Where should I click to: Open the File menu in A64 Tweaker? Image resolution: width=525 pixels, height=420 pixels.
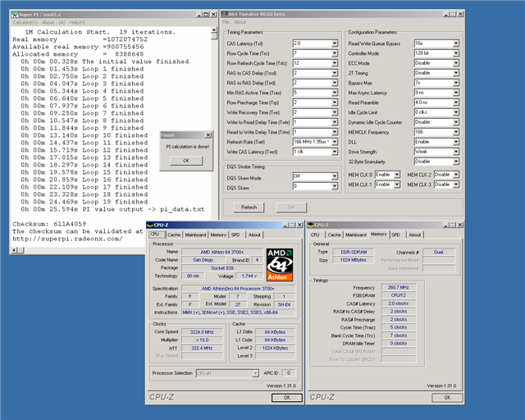(x=226, y=22)
